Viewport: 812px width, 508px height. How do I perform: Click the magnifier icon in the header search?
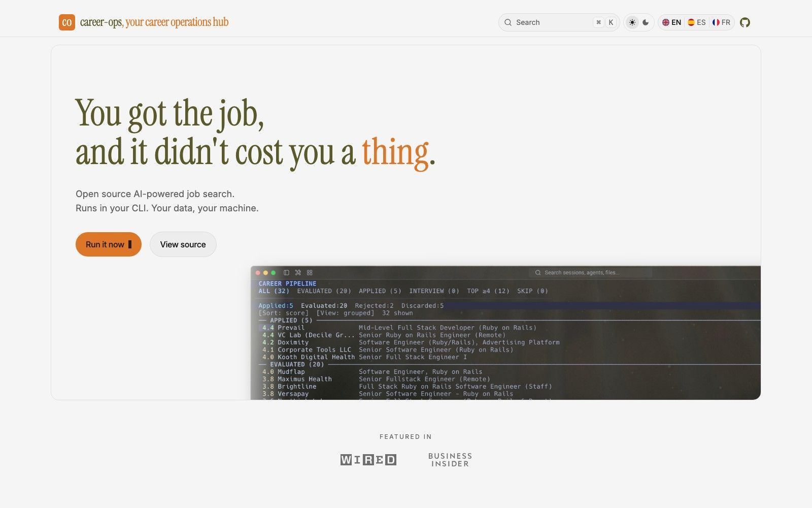point(508,22)
